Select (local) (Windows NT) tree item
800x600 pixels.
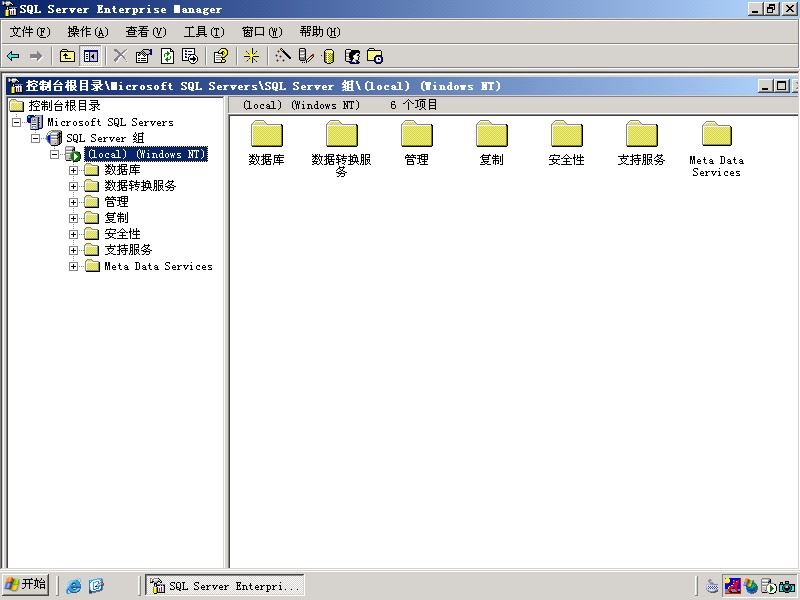pos(146,154)
